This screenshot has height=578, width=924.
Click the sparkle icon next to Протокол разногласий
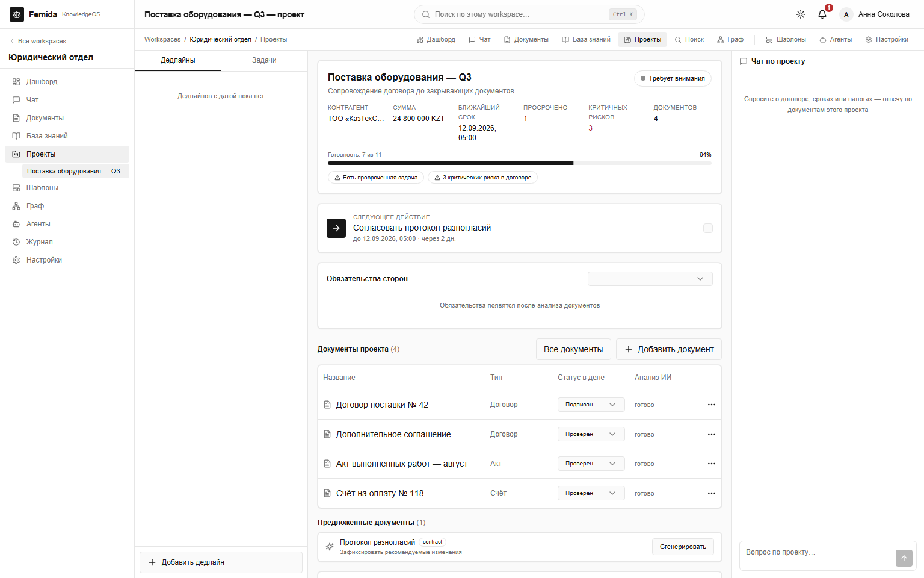330,547
